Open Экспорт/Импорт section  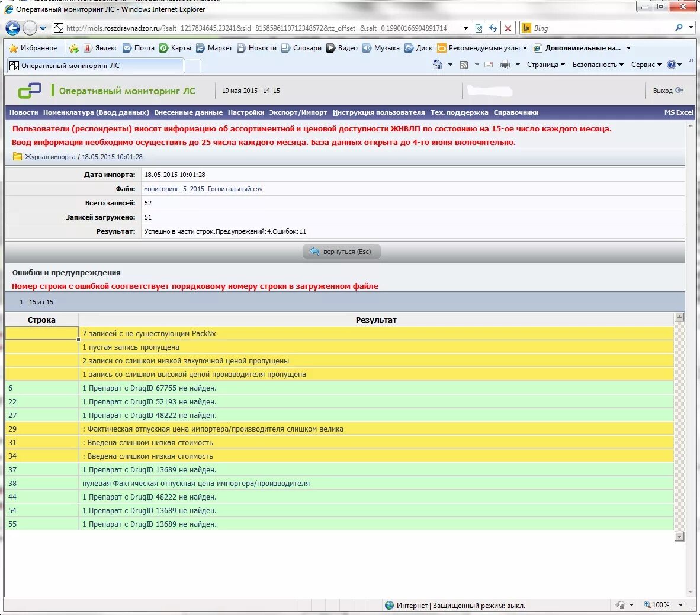tap(298, 112)
